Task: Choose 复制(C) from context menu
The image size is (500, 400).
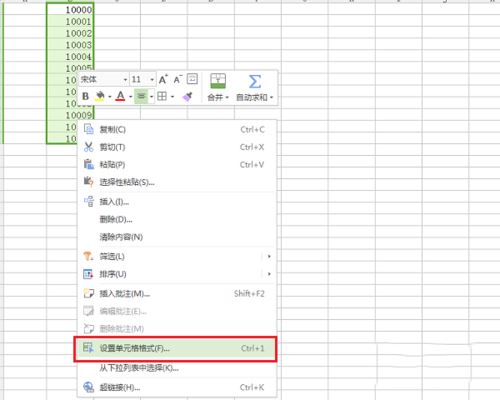Action: (x=177, y=129)
